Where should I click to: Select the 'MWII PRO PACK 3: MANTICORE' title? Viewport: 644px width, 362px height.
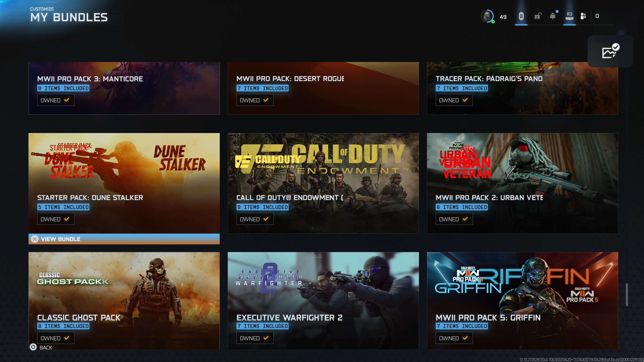click(x=90, y=79)
